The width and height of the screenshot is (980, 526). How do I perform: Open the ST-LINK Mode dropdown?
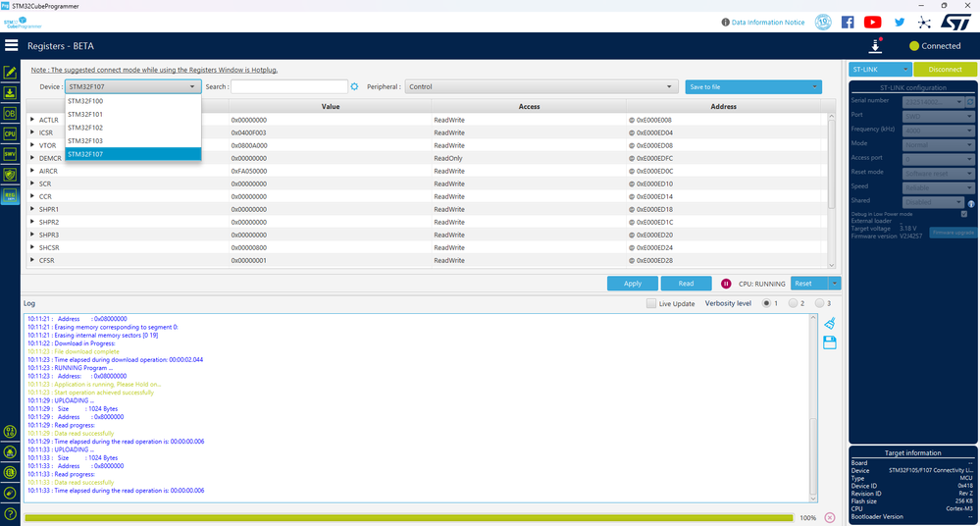point(938,144)
